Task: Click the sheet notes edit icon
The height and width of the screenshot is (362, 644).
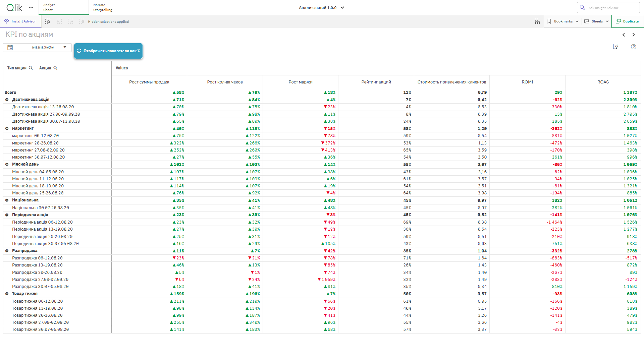Action: [615, 47]
